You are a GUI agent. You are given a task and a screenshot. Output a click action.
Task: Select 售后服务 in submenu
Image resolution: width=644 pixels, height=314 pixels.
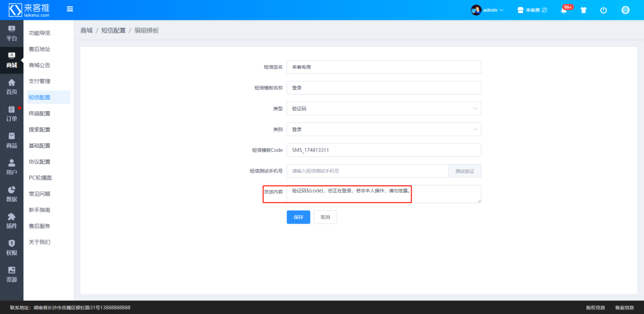40,226
